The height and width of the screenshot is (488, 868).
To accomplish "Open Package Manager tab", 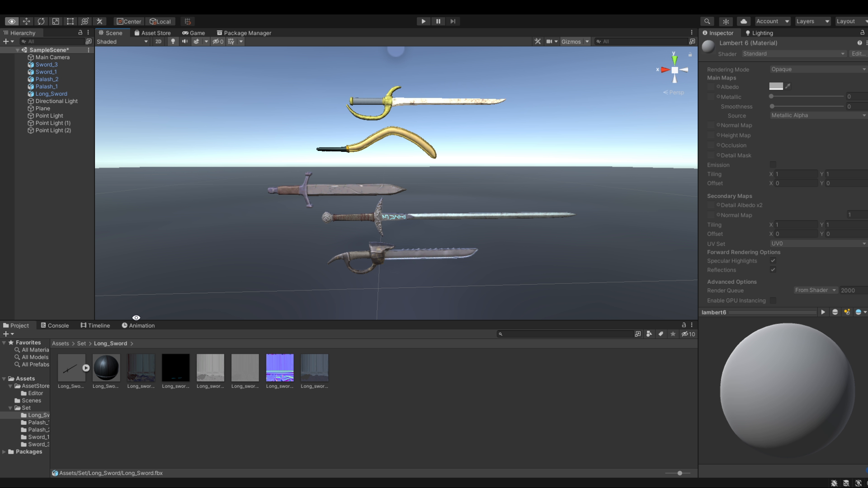I will point(244,33).
